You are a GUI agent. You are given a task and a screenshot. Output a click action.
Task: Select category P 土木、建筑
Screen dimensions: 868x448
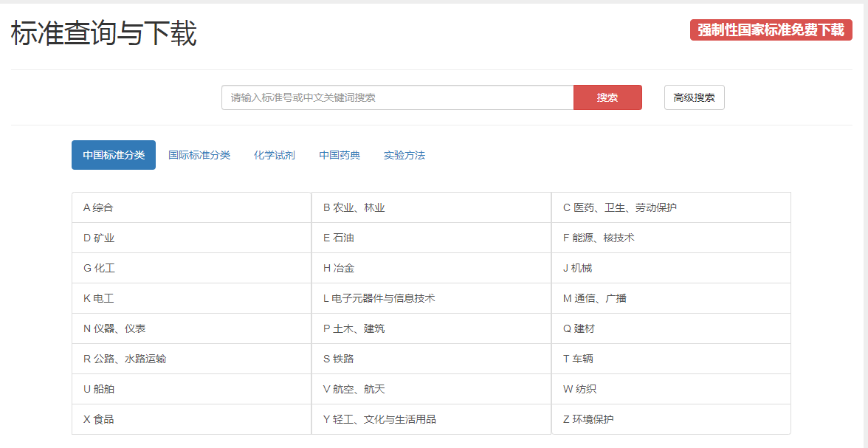pos(354,329)
